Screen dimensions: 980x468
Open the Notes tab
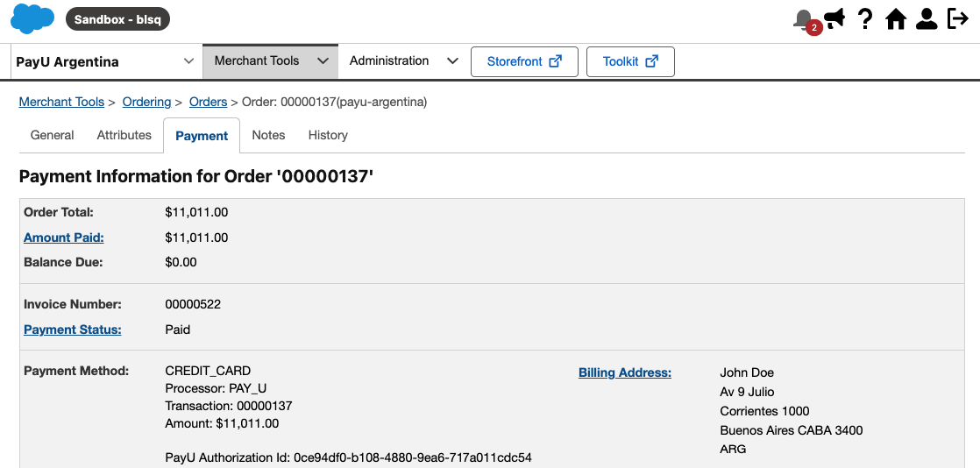coord(268,135)
